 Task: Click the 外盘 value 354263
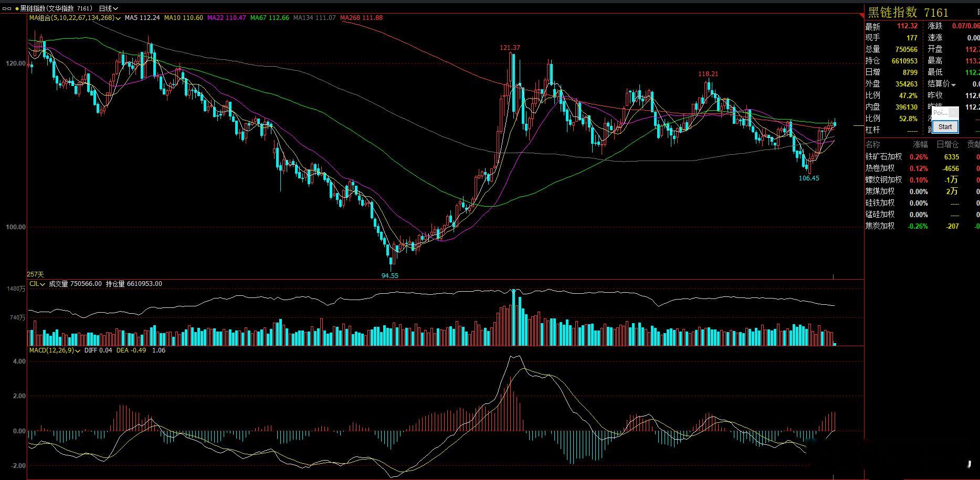point(907,84)
